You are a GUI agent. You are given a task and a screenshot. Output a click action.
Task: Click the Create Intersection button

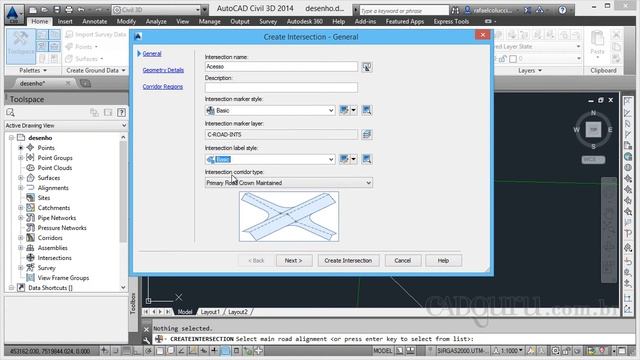[x=348, y=260]
